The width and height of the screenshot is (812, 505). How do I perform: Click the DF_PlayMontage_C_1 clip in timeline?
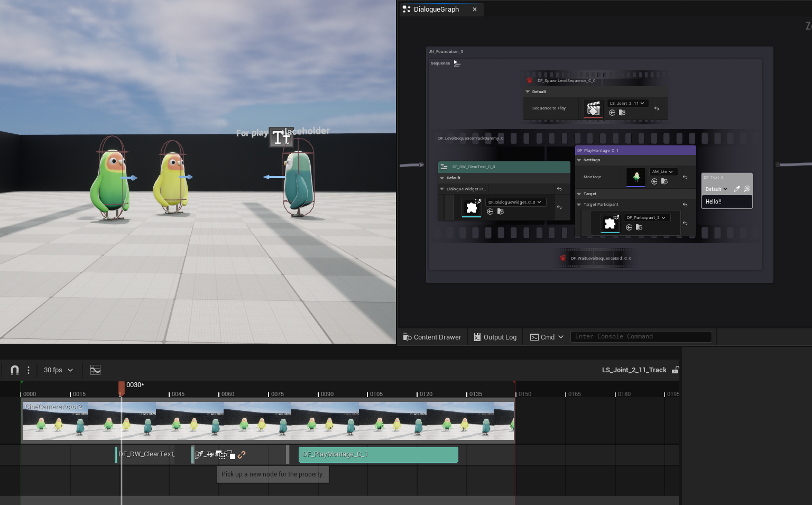point(378,455)
